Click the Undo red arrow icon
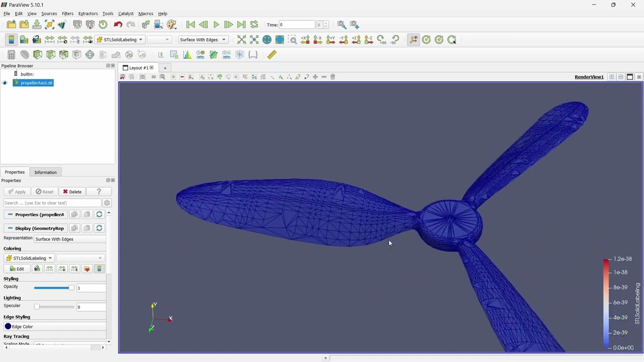Image resolution: width=644 pixels, height=362 pixels. [118, 25]
